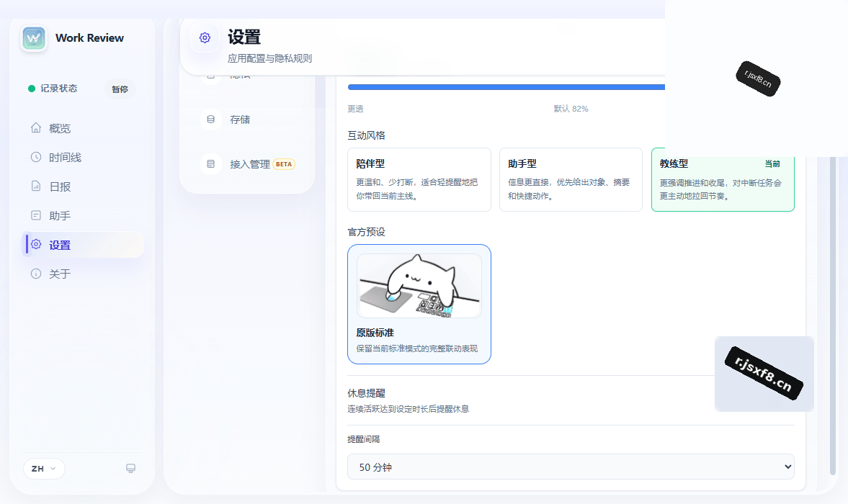Open the 概览 home icon
This screenshot has height=504, width=848.
click(36, 128)
